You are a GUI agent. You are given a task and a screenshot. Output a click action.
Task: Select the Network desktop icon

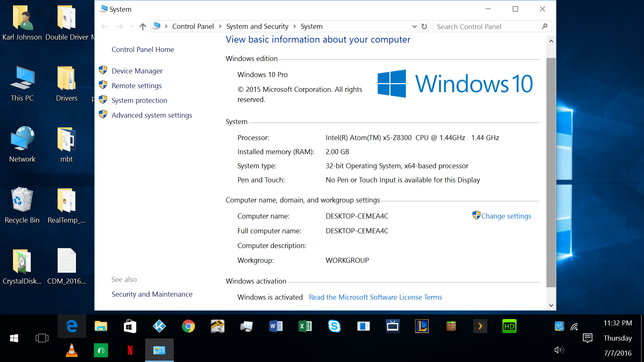pos(22,144)
